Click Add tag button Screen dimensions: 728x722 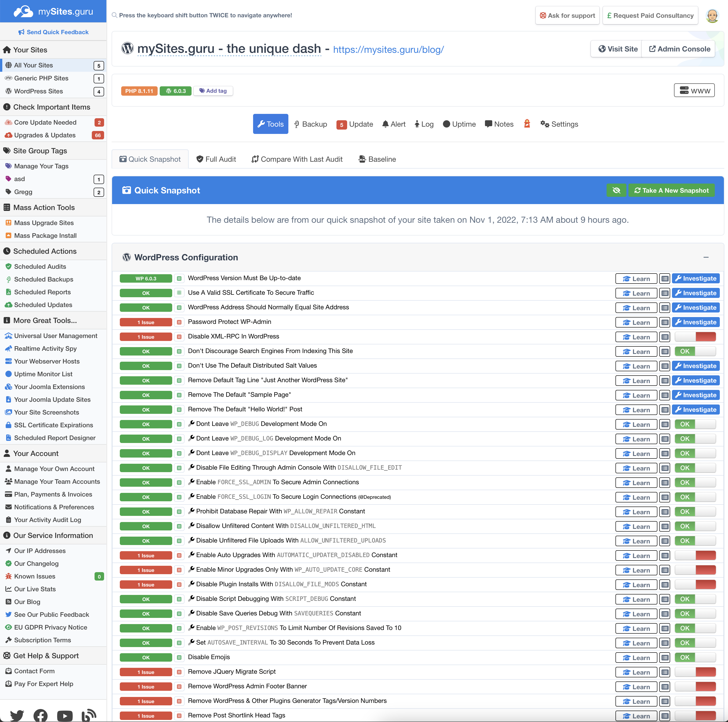click(x=213, y=91)
